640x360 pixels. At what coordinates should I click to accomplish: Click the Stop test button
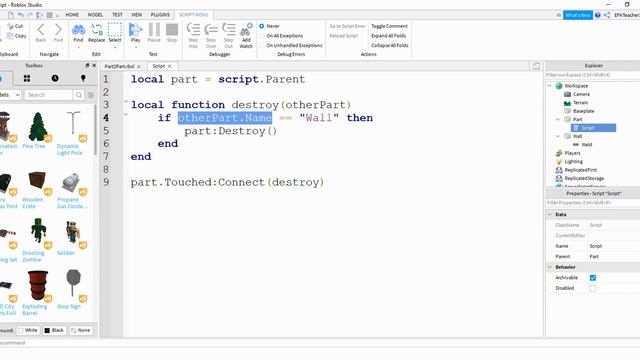point(172,30)
